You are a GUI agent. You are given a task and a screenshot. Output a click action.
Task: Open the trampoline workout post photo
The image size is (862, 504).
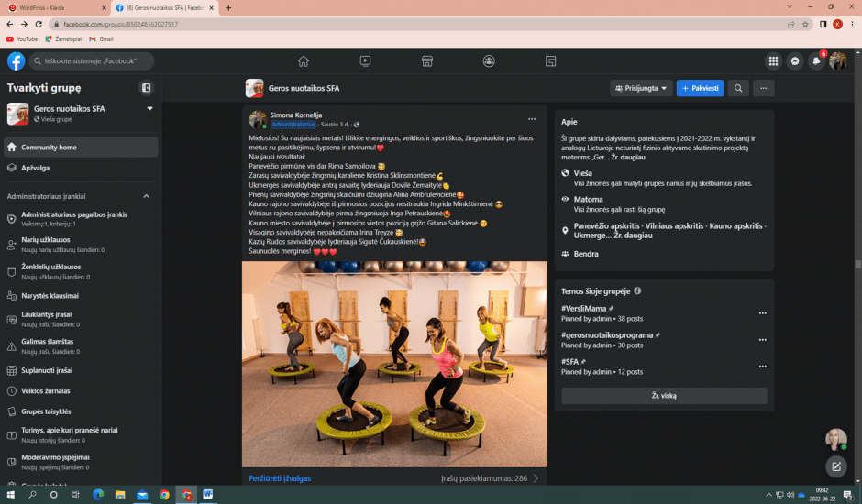coord(394,364)
